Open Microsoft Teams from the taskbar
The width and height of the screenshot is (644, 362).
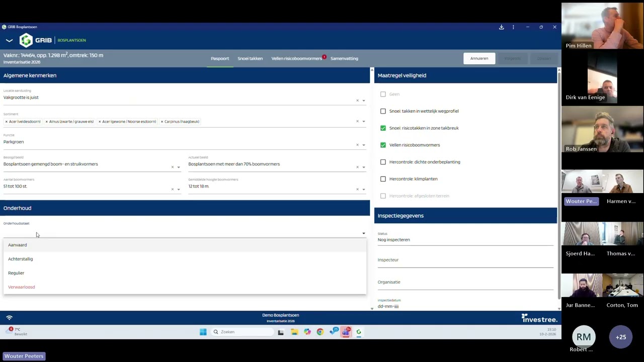tap(346, 332)
